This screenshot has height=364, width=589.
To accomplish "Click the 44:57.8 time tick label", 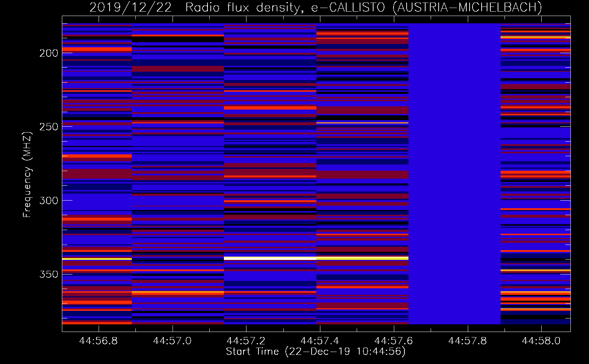I will (467, 341).
